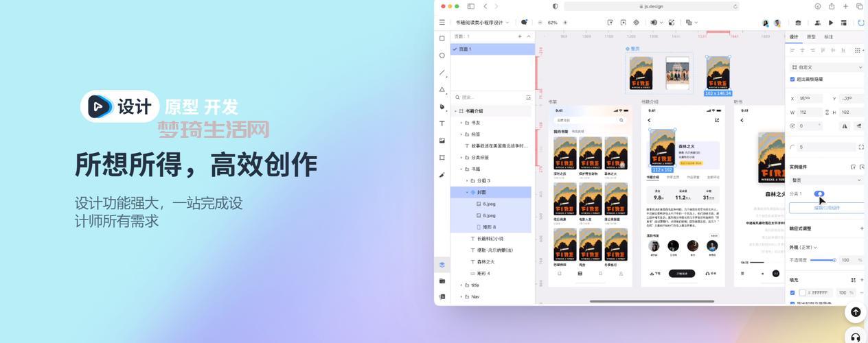Viewport: 868px width, 343px height.
Task: Click the play prototype preview icon
Action: coord(831,23)
